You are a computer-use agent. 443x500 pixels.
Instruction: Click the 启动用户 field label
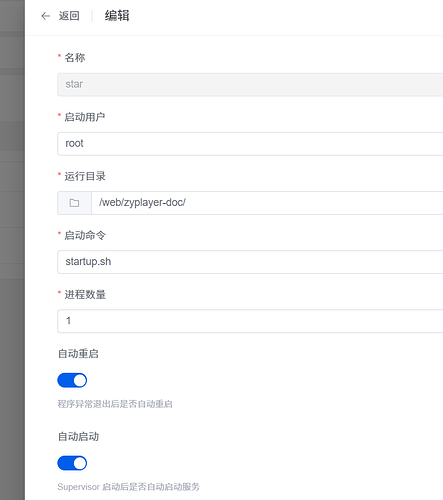(85, 117)
